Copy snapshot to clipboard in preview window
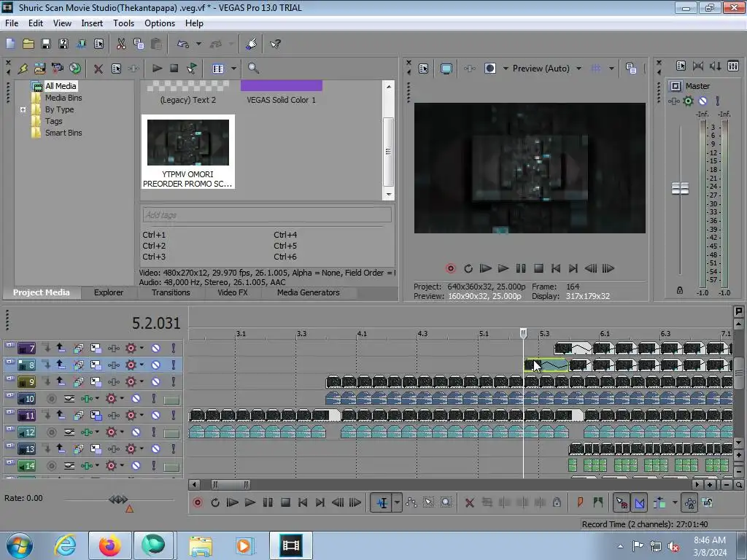The width and height of the screenshot is (747, 560). click(x=631, y=69)
